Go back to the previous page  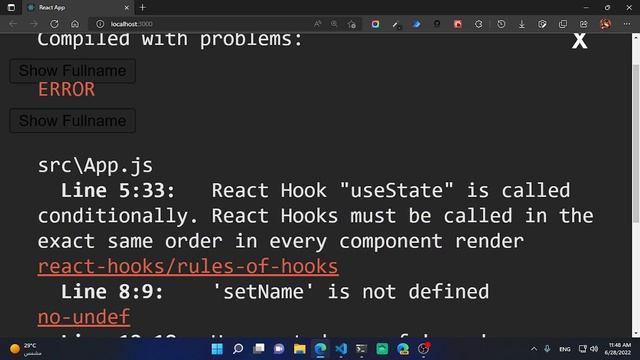coord(13,24)
